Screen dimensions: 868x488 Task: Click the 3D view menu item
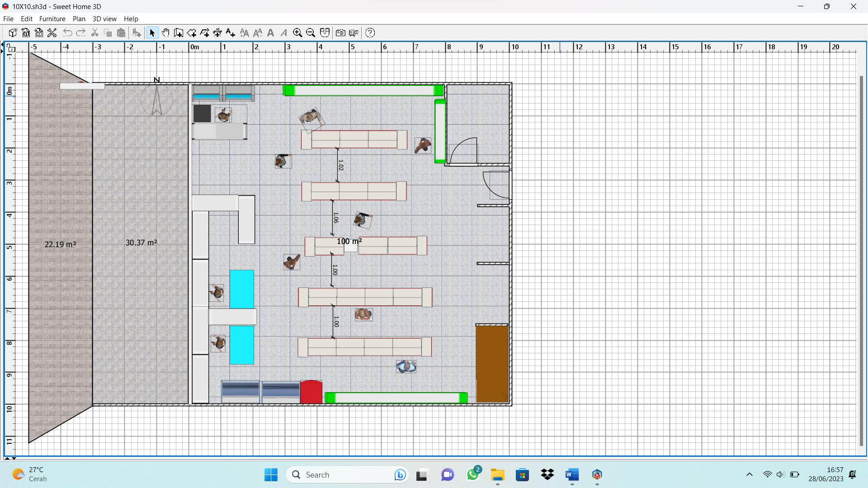104,19
